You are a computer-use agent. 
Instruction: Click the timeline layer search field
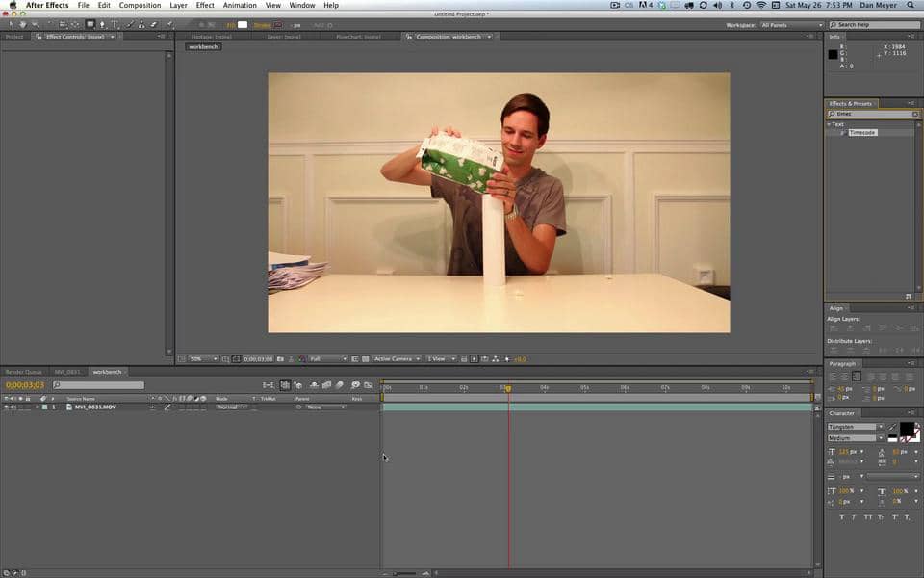98,385
